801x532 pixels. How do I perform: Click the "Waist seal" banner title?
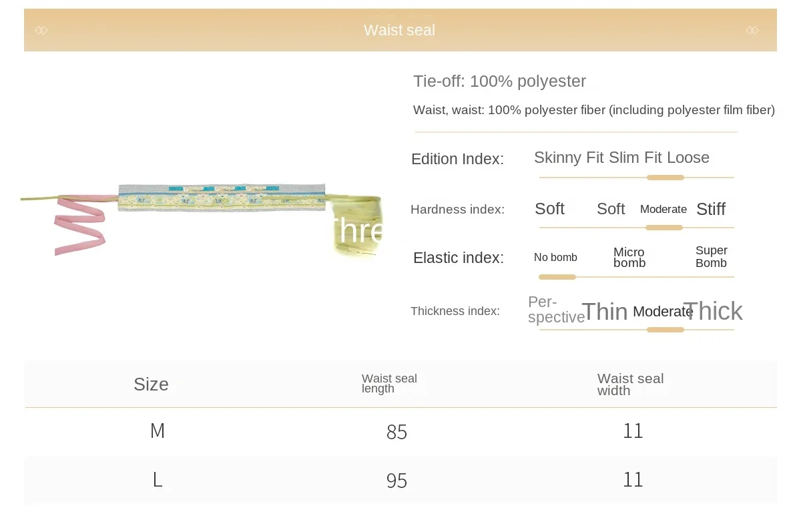399,30
